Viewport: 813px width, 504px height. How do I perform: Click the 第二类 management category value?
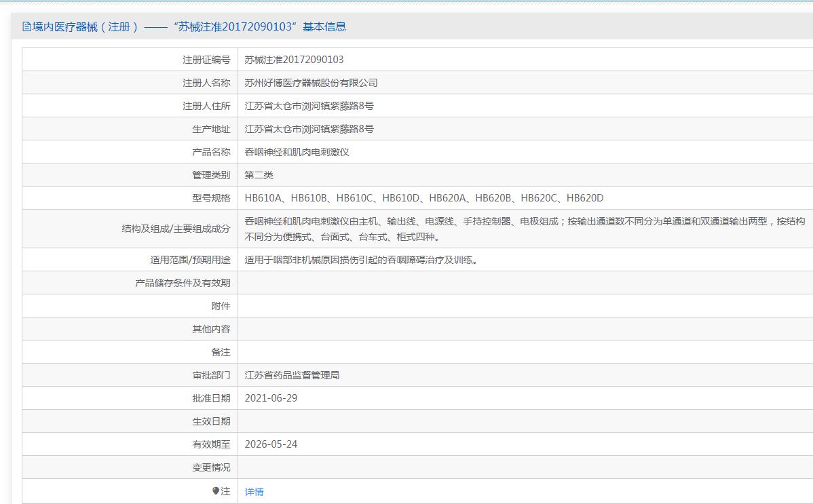(259, 175)
